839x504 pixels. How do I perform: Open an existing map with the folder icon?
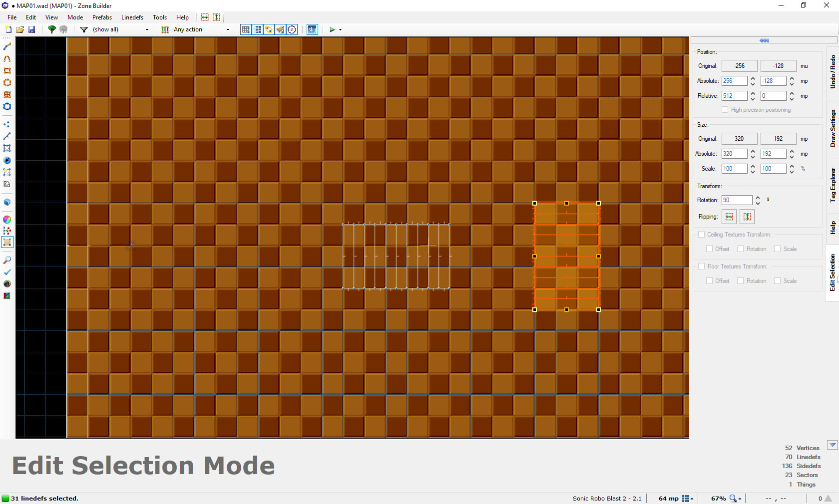click(20, 29)
